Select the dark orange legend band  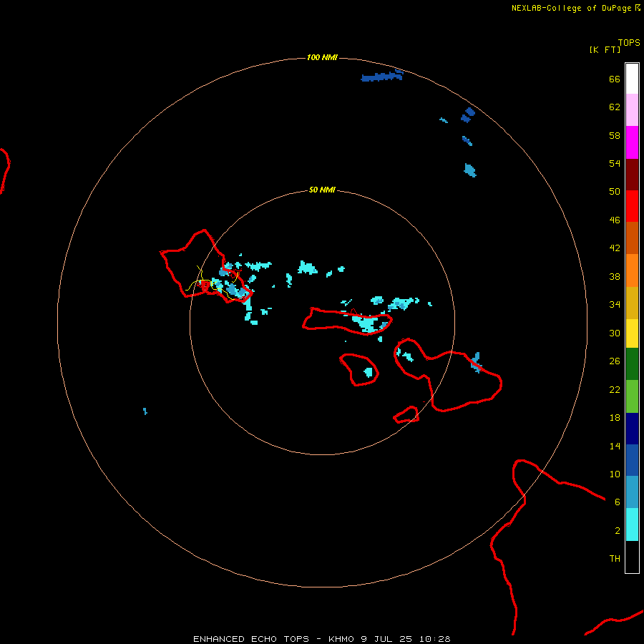point(632,238)
